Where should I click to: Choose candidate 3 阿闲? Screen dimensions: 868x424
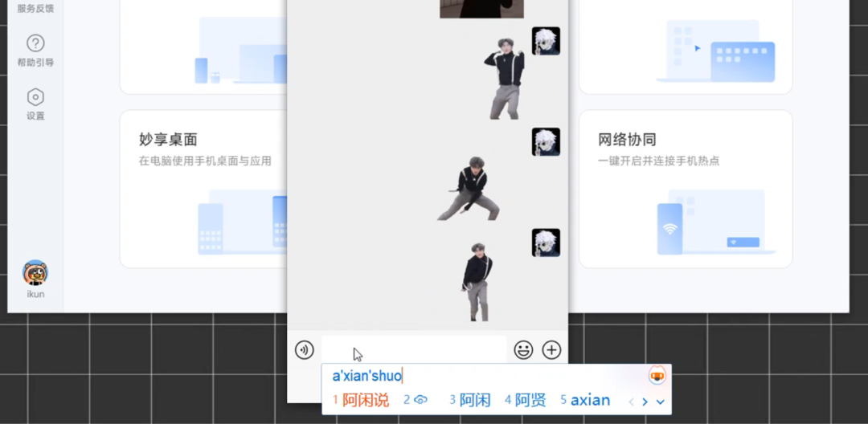coord(470,400)
